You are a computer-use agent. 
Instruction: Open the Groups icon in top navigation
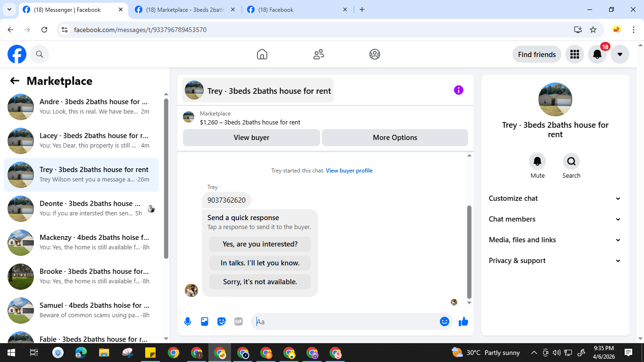pos(375,54)
